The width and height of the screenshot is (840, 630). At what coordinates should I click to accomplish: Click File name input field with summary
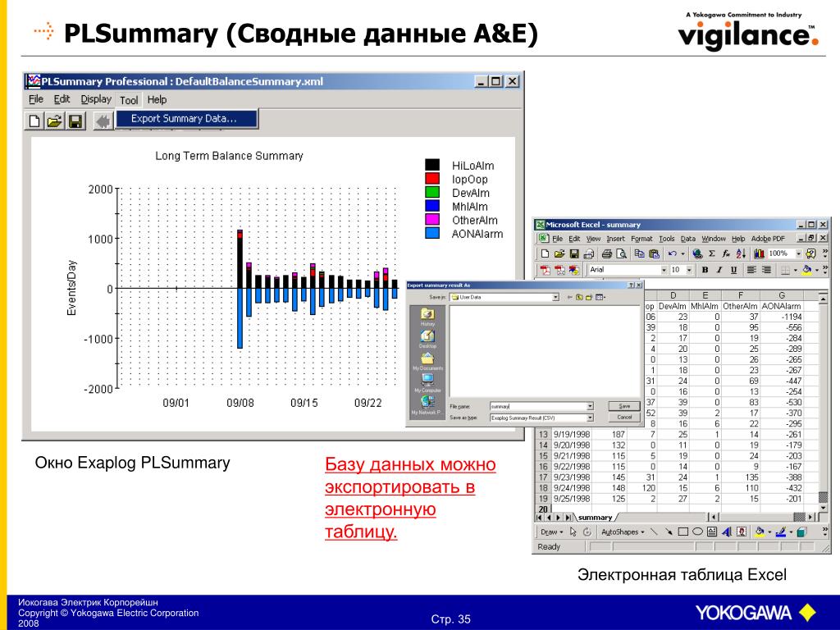click(538, 407)
